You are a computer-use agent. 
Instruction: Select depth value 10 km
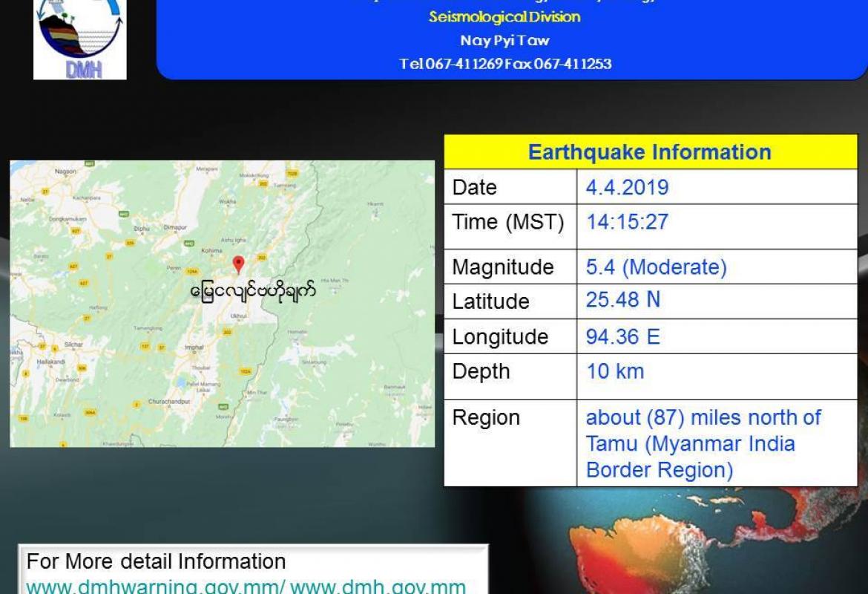615,371
